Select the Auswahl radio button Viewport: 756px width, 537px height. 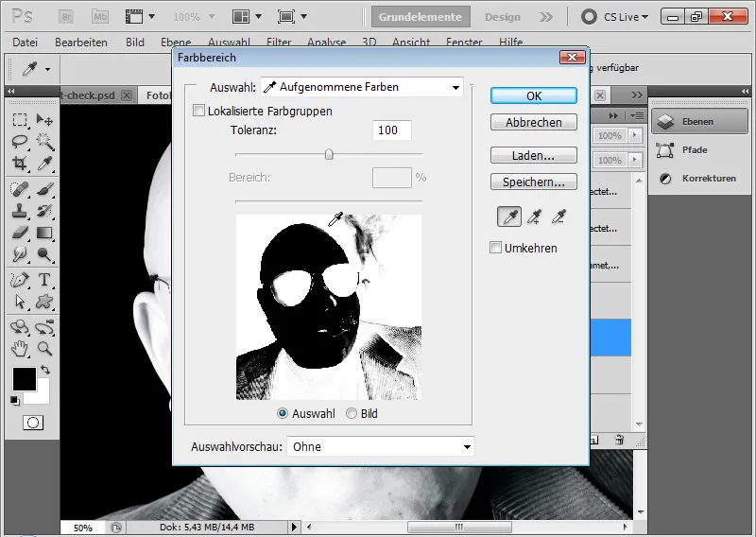283,413
